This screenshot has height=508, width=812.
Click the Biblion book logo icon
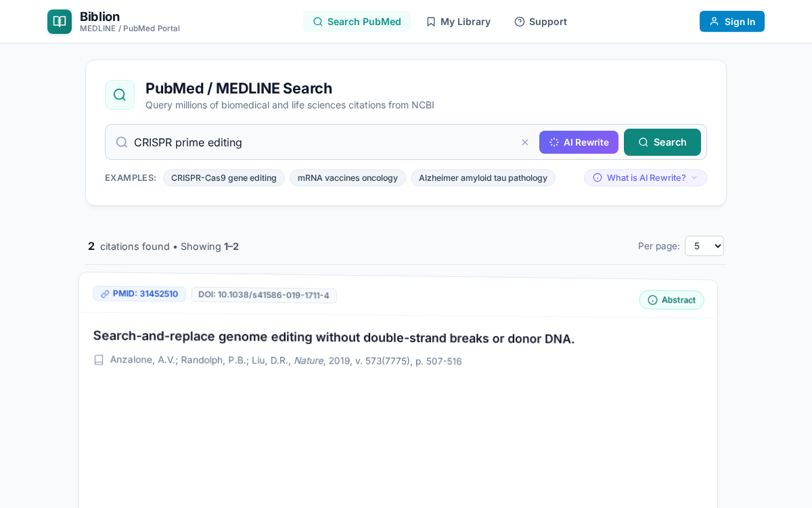[x=60, y=22]
